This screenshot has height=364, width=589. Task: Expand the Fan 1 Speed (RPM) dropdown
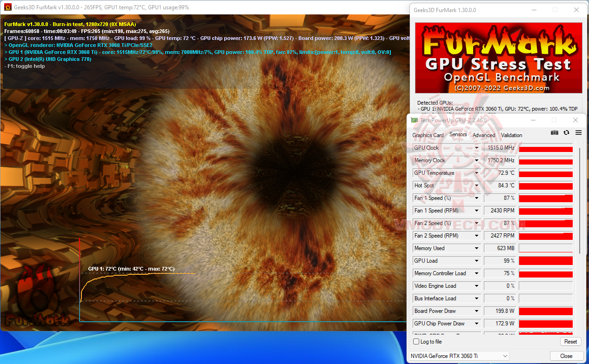[476, 211]
